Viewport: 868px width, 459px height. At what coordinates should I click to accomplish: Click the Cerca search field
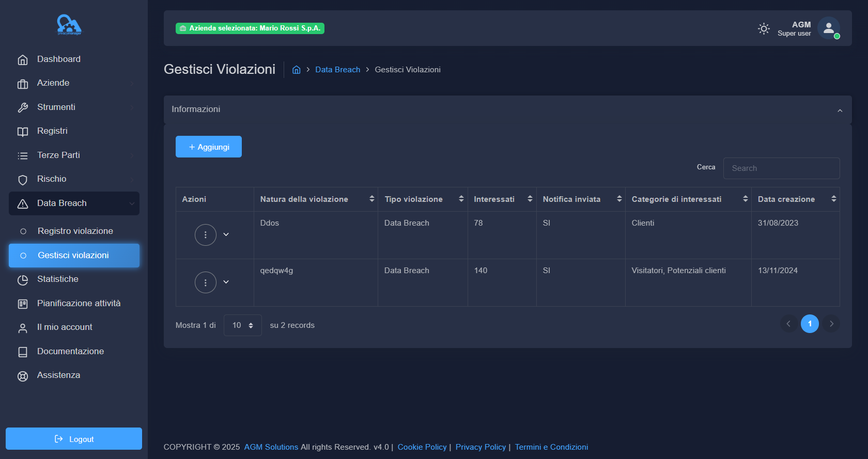[781, 168]
